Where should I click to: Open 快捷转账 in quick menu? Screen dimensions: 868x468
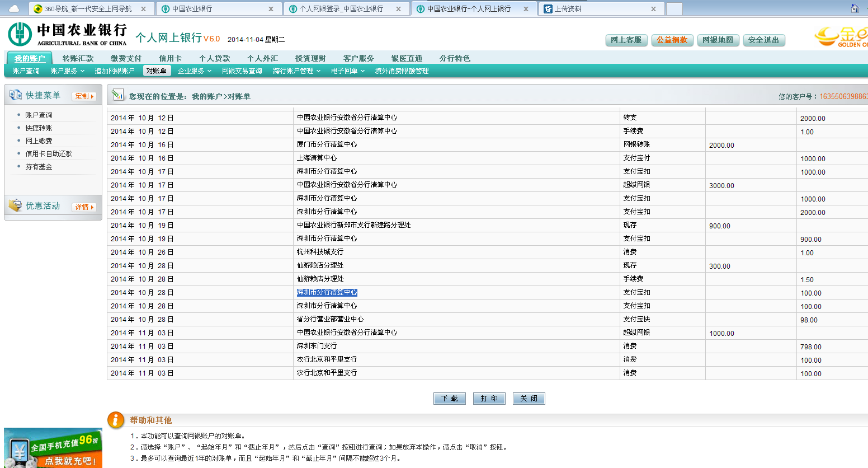(39, 128)
